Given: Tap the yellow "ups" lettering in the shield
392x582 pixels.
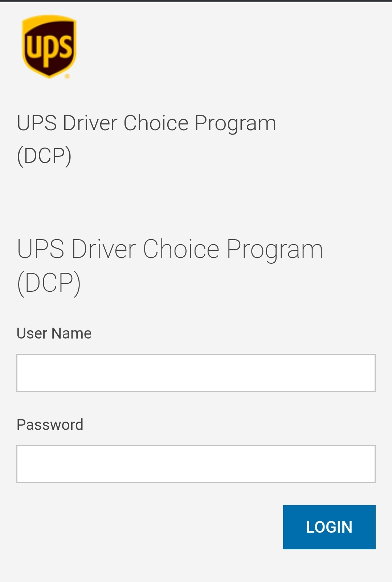Looking at the screenshot, I should tap(49, 49).
